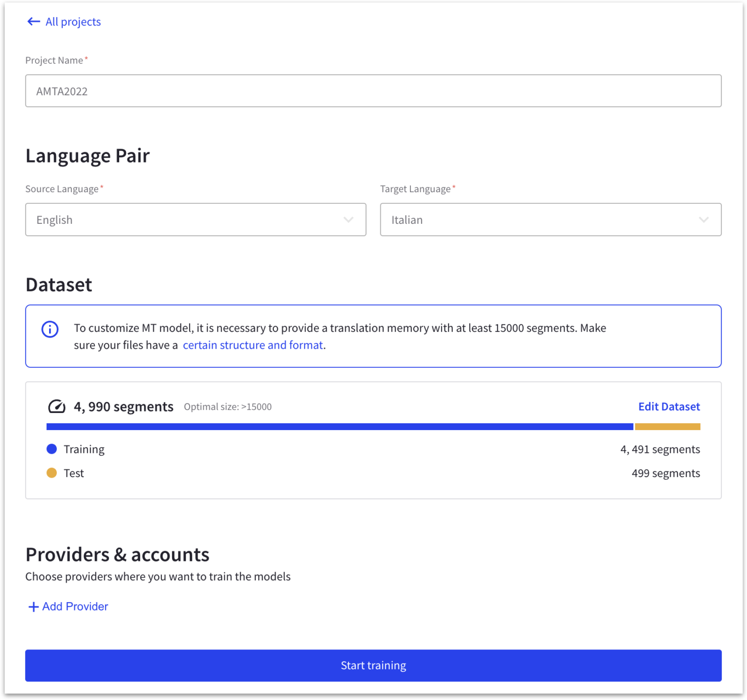Click All projects
Screen dimensions: 747x700
pos(72,21)
